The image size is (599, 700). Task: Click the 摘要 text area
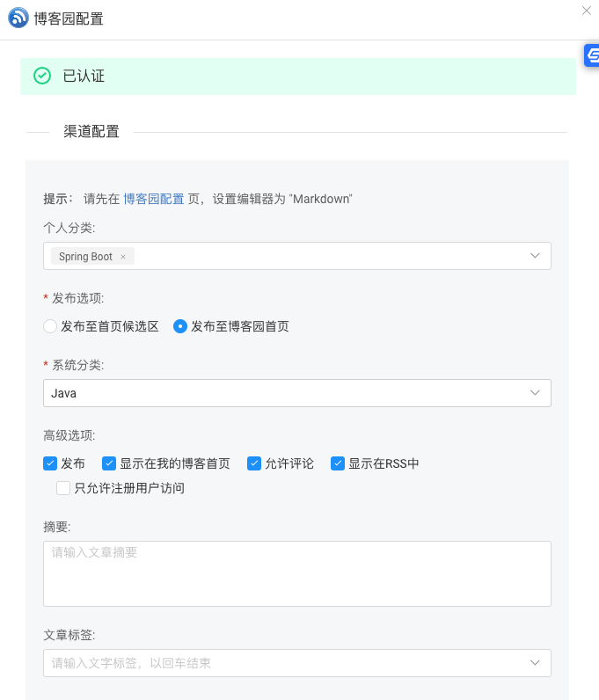tap(297, 573)
